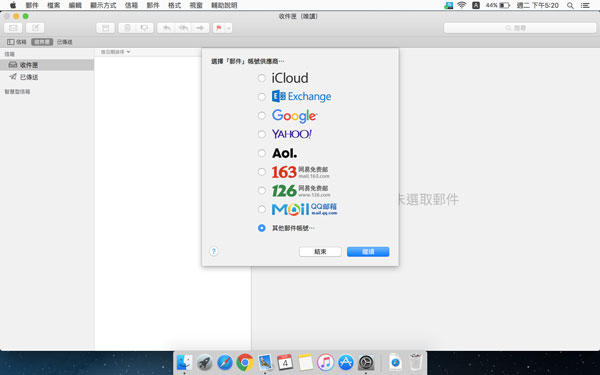Click the Reply All double-arrow icon

click(183, 28)
